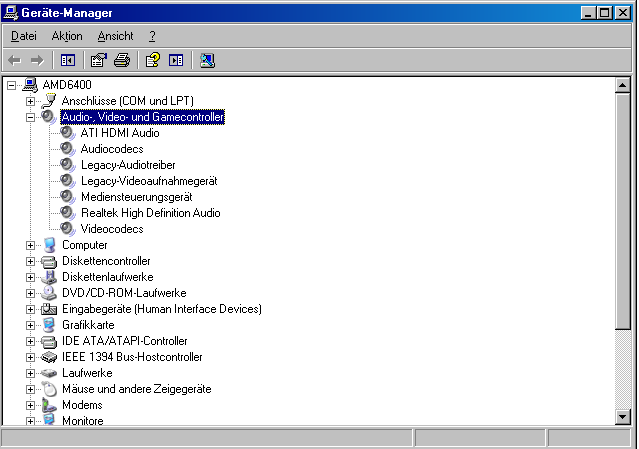
Task: Select the Legacy-Audiotreiber entry
Action: (128, 165)
